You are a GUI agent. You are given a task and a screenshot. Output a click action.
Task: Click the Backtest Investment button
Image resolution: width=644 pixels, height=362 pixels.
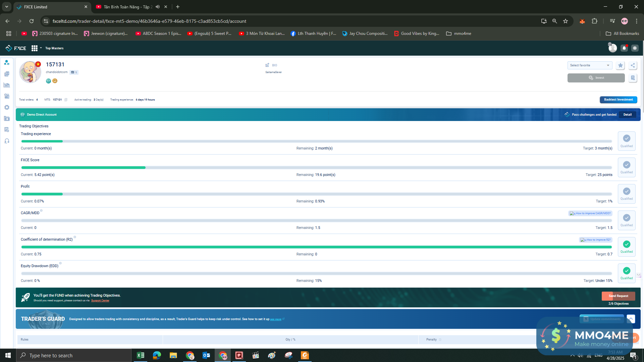(618, 100)
